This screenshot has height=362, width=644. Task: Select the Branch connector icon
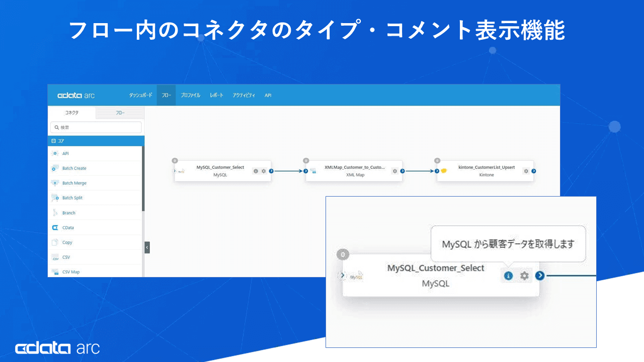click(x=55, y=212)
